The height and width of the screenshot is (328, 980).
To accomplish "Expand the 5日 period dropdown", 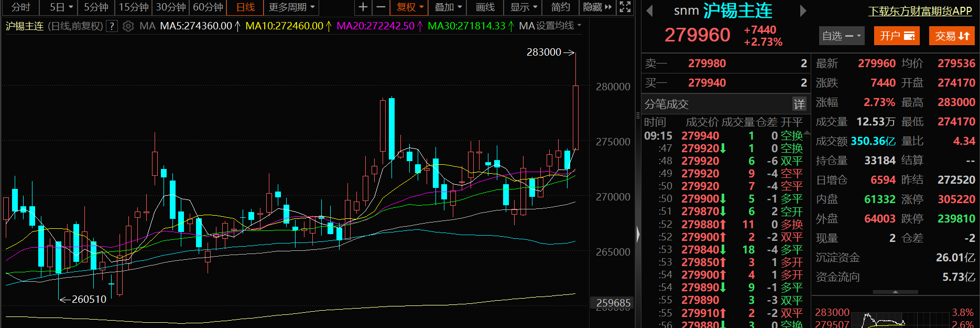I will (61, 7).
